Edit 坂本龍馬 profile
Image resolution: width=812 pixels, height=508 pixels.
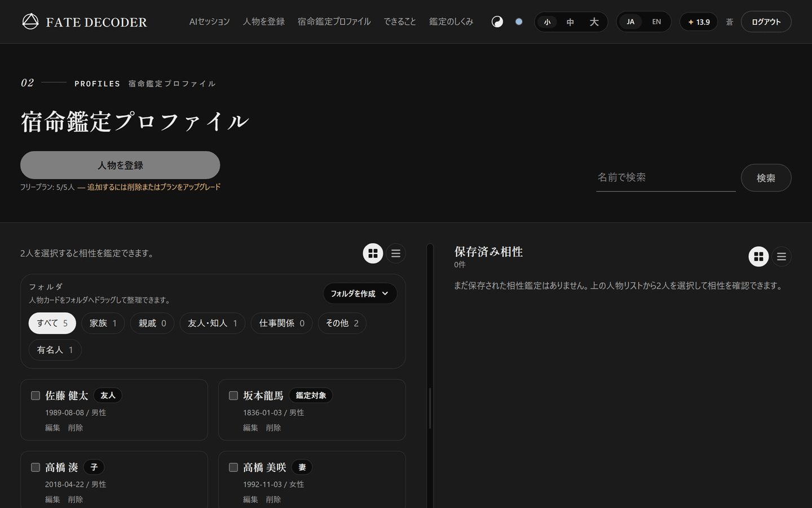click(x=250, y=428)
